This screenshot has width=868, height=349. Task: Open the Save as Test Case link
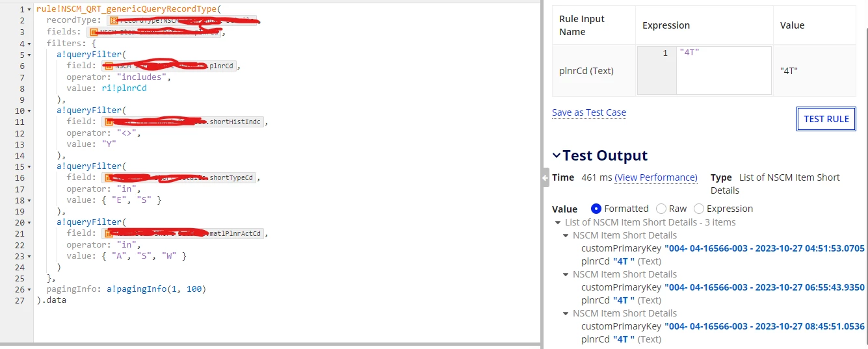point(589,112)
